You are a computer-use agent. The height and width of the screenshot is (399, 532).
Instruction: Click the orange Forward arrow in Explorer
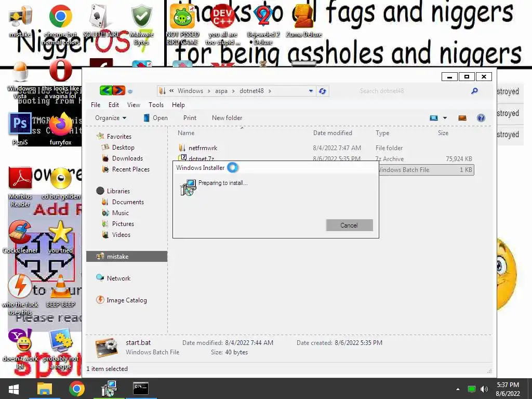[x=119, y=90]
